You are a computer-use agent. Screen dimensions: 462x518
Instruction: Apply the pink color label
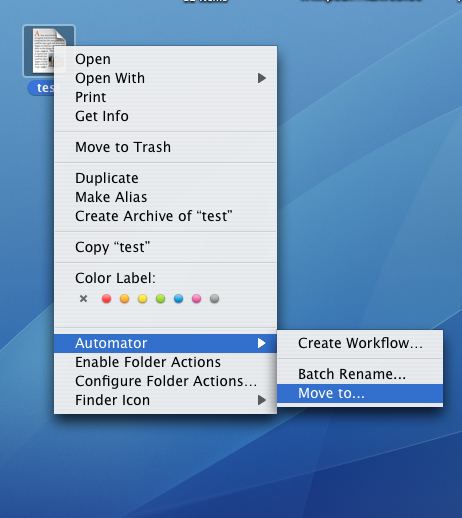click(x=196, y=299)
